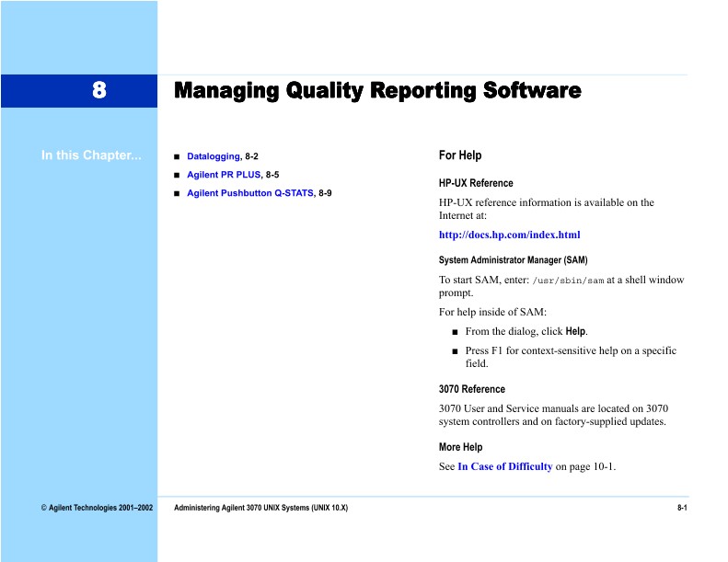Open the Datalogging chapter link
The image size is (728, 562).
click(214, 156)
